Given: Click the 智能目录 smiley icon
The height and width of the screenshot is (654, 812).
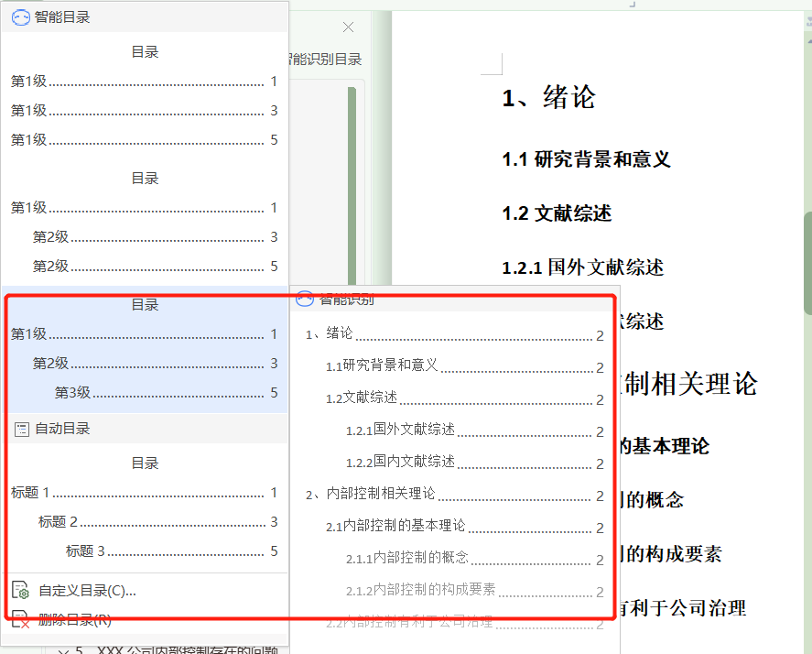Looking at the screenshot, I should click(21, 17).
